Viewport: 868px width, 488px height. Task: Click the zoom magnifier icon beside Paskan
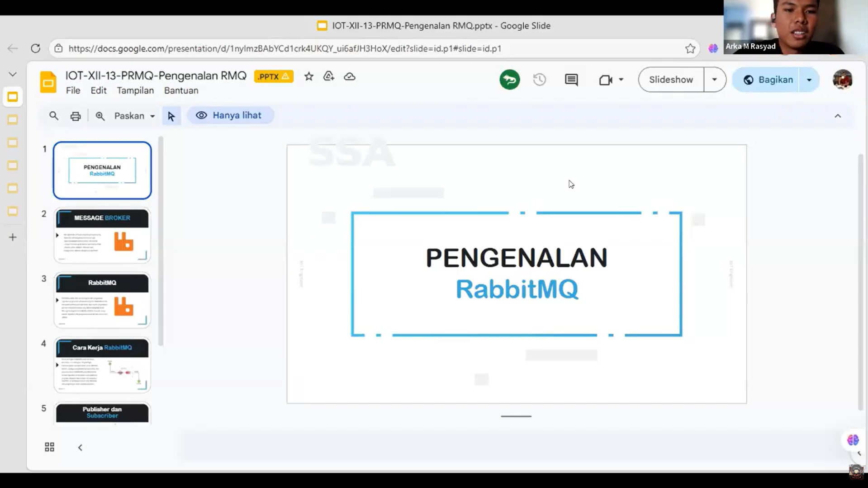coord(100,116)
